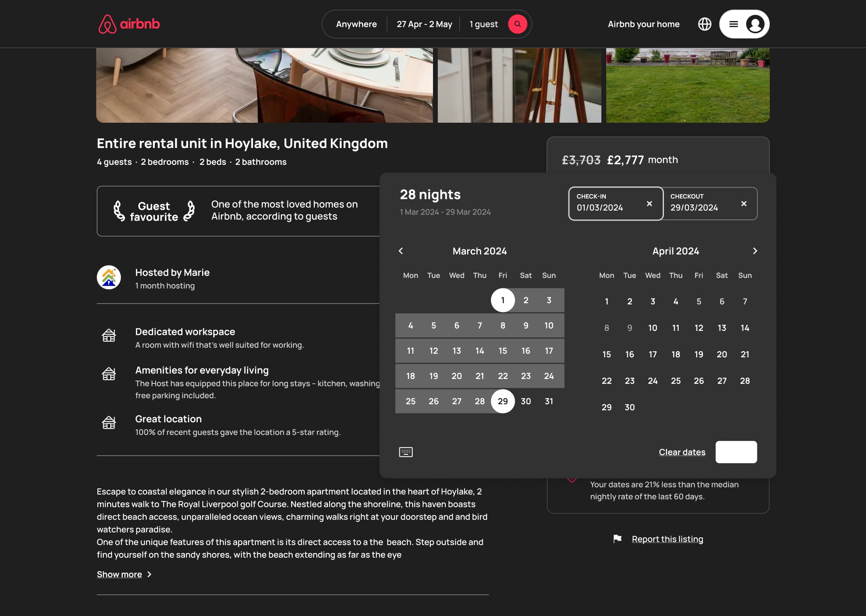Image resolution: width=866 pixels, height=616 pixels.
Task: Select March 15 in the calendar
Action: pos(503,351)
